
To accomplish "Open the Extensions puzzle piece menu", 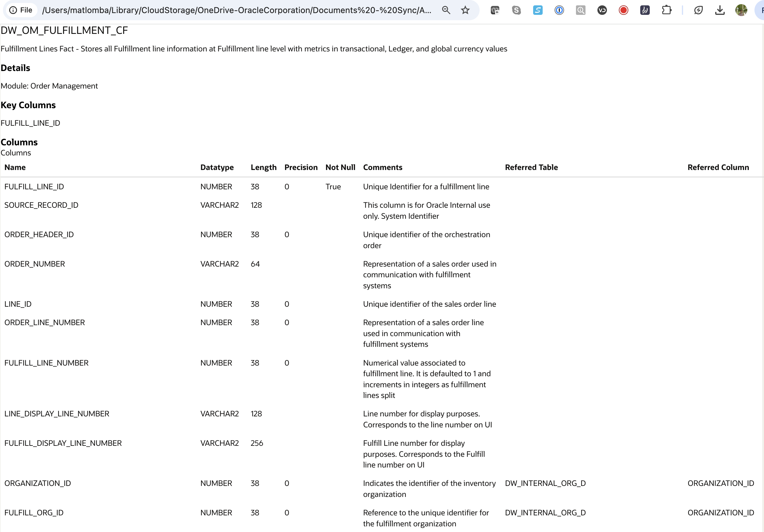I will (666, 10).
